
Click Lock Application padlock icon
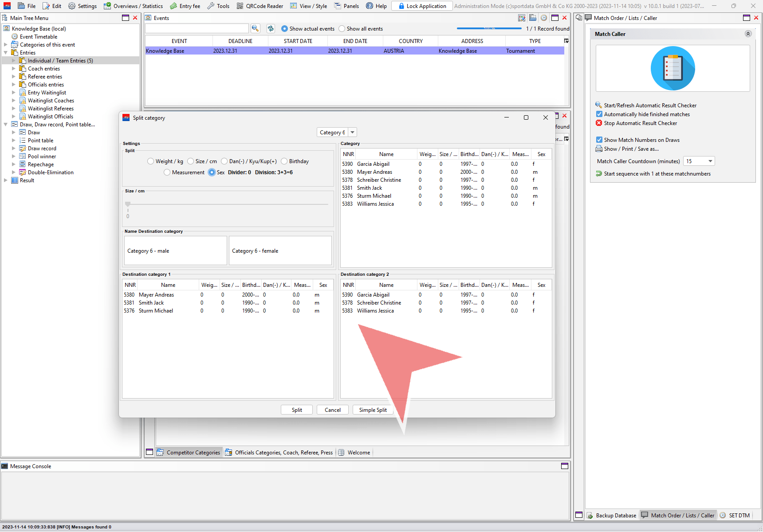pos(401,6)
